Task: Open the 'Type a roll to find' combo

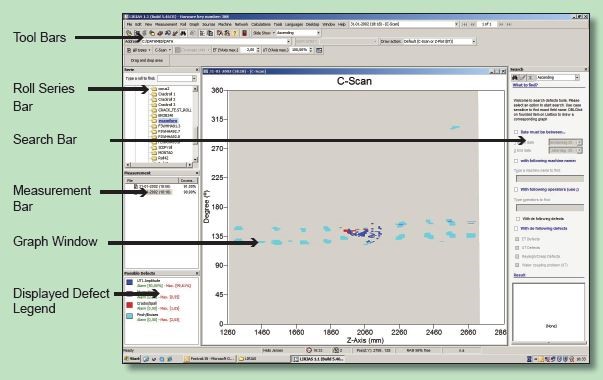Action: [194, 78]
